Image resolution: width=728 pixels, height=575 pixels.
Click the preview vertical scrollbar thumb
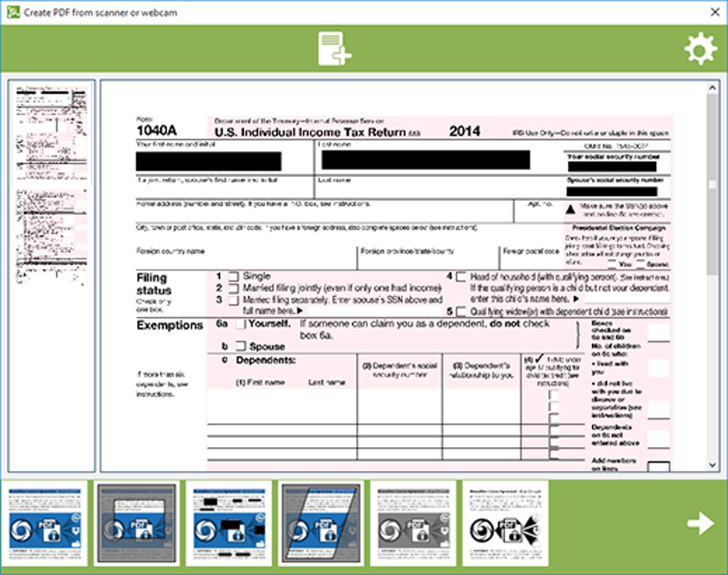click(x=713, y=184)
